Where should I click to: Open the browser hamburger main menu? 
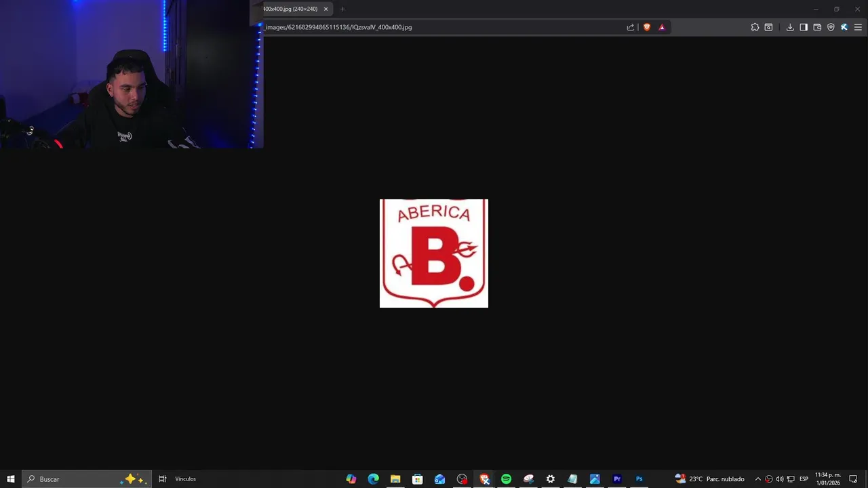[x=858, y=27]
